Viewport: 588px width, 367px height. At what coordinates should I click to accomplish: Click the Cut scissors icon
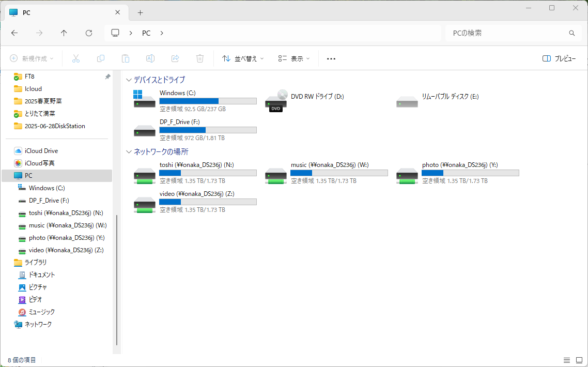click(x=76, y=58)
